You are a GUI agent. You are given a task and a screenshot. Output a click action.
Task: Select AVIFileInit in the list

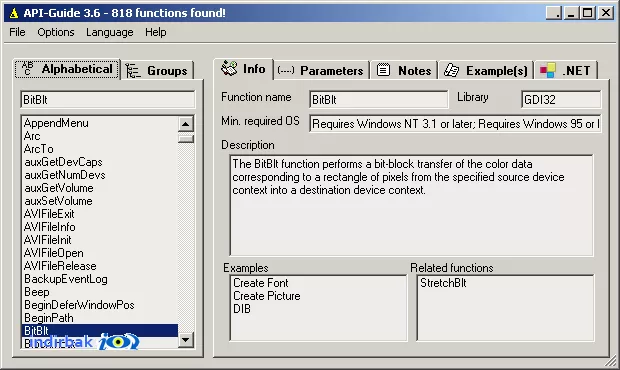(x=100, y=240)
